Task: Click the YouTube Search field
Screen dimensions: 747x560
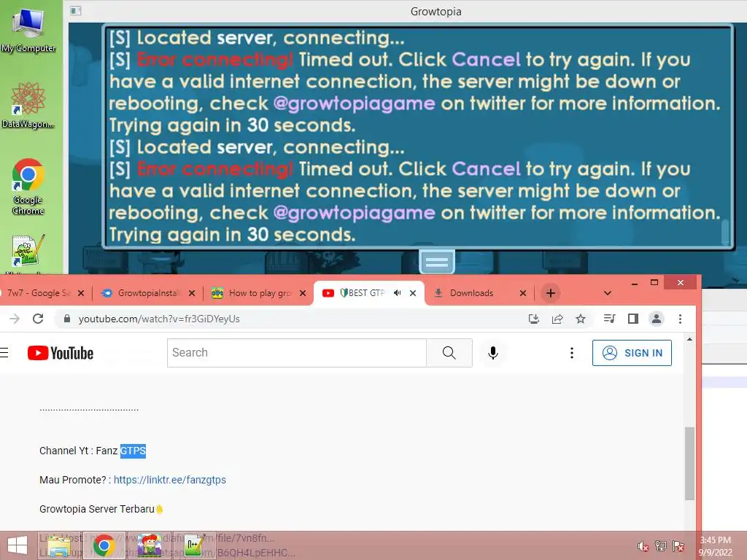Action: (297, 353)
